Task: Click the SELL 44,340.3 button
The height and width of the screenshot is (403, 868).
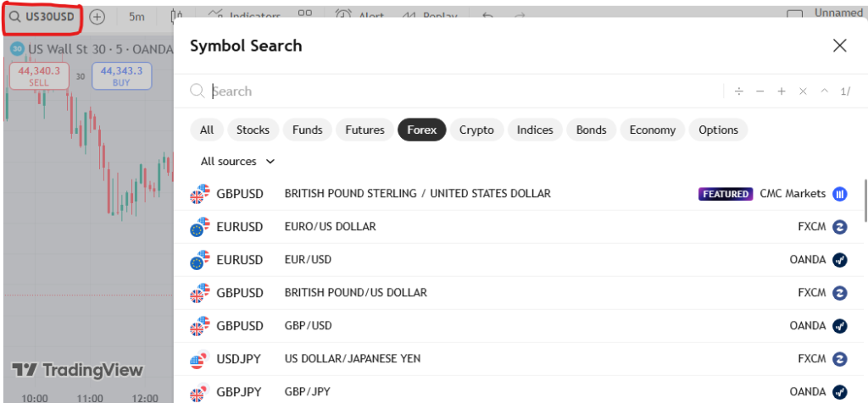Action: [39, 76]
